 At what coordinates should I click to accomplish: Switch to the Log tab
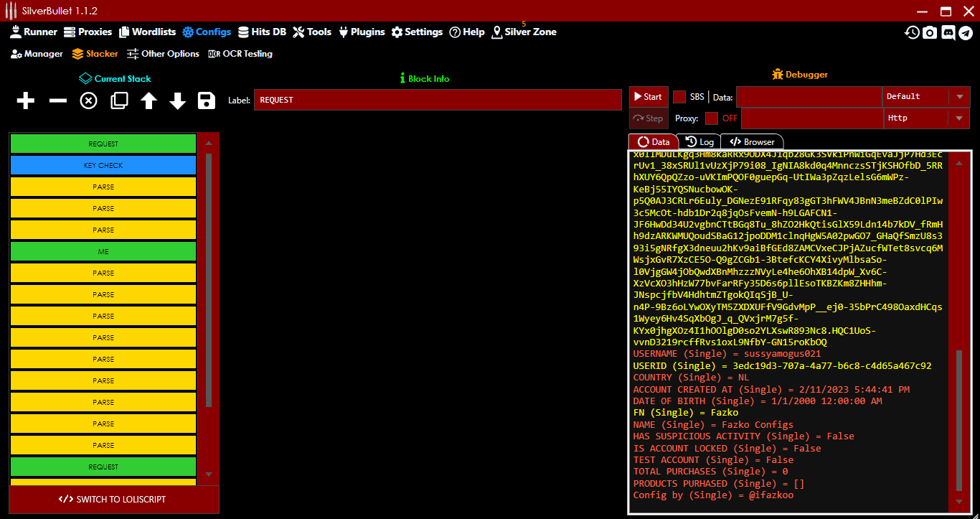point(699,141)
